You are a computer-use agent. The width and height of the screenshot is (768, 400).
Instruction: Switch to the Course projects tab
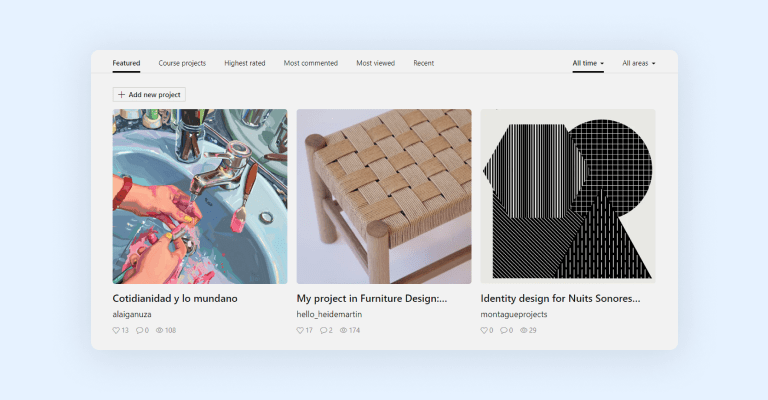pyautogui.click(x=182, y=63)
